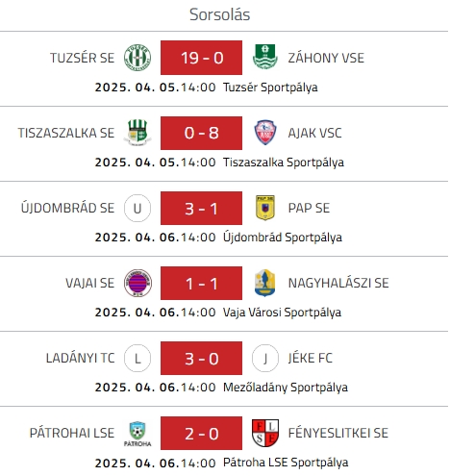Select the Nagyhalászi SE coat of arms
This screenshot has width=450, height=476.
tap(265, 283)
